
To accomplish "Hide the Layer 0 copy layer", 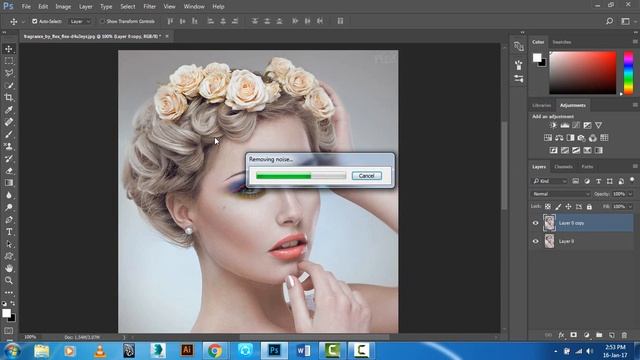I will (536, 223).
